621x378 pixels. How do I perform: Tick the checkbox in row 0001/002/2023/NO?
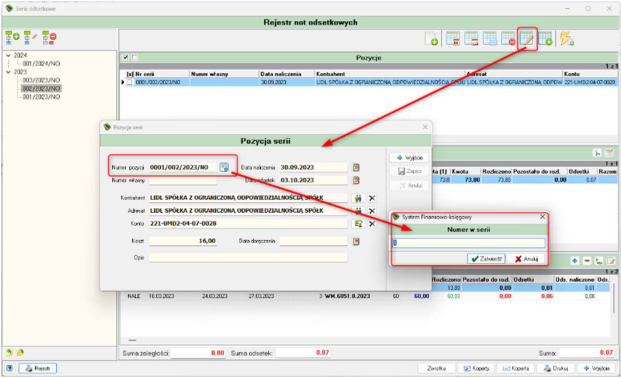130,82
